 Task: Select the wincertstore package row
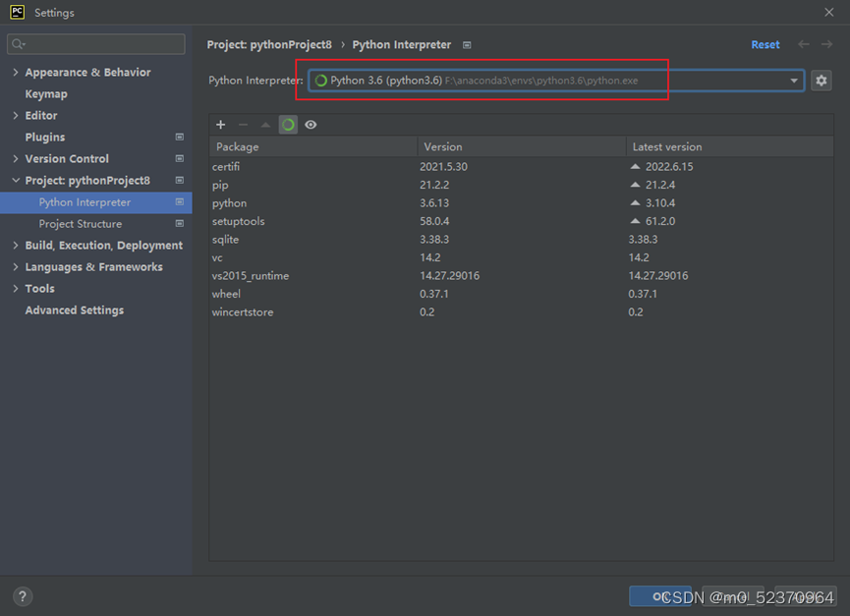(x=522, y=312)
